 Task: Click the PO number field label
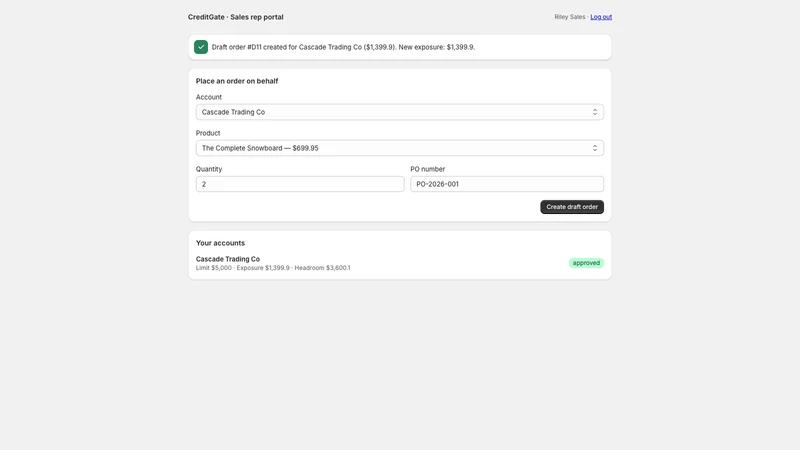click(428, 169)
